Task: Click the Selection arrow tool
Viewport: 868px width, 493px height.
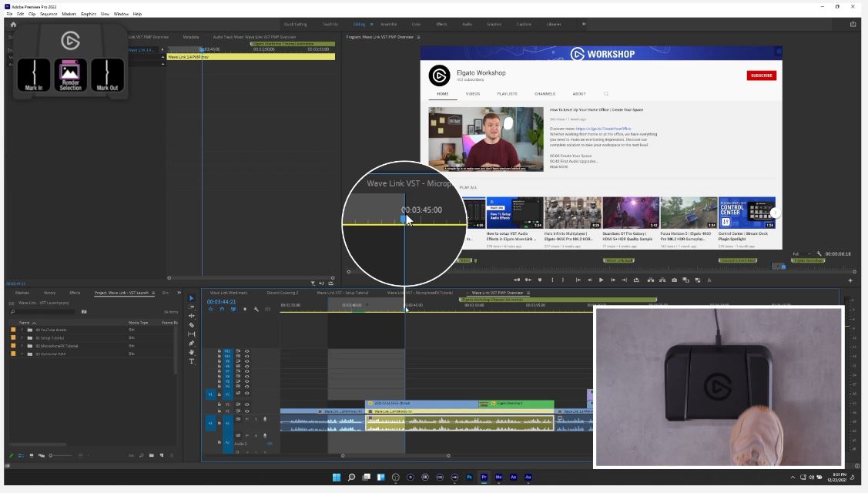Action: pyautogui.click(x=192, y=298)
